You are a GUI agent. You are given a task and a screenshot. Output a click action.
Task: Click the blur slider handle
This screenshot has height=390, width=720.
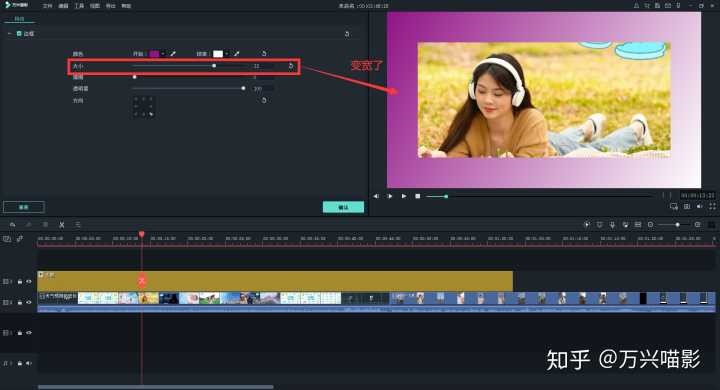[x=134, y=77]
